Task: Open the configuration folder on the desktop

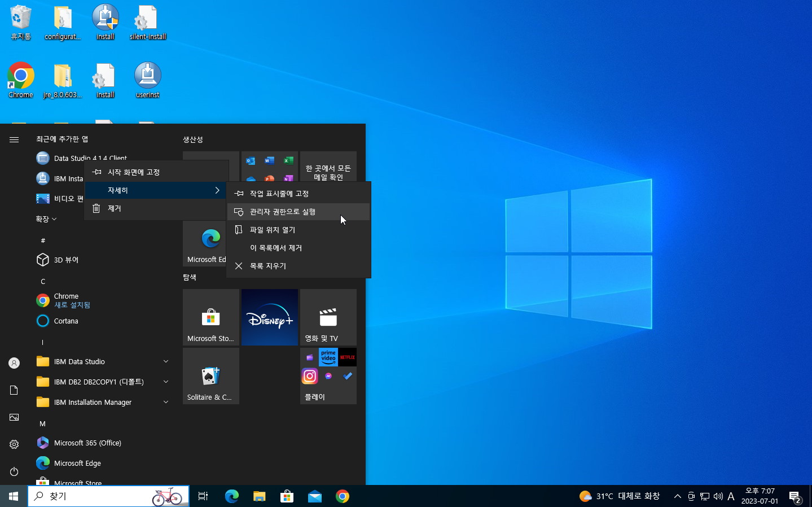Action: (63, 23)
